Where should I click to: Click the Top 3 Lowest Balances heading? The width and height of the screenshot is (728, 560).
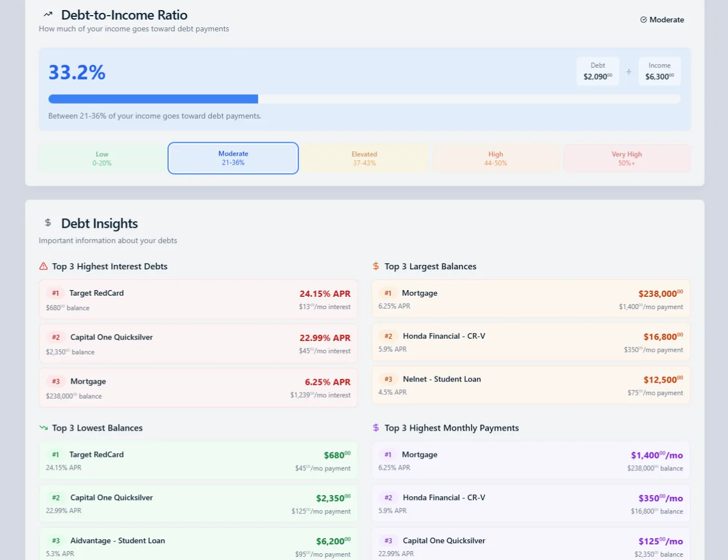coord(97,428)
